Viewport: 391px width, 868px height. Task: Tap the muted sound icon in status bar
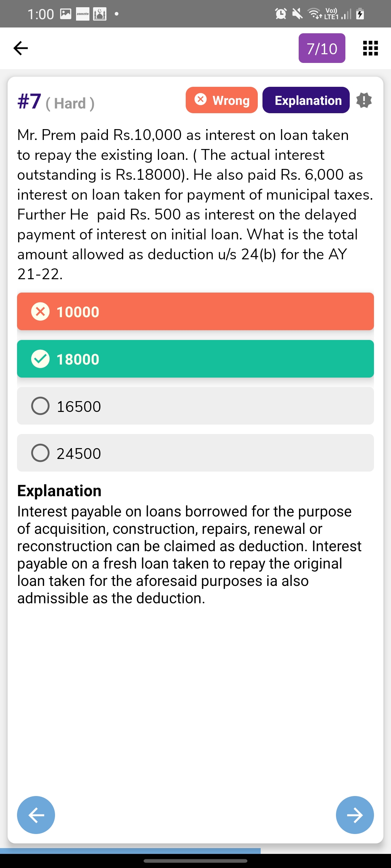(x=297, y=14)
